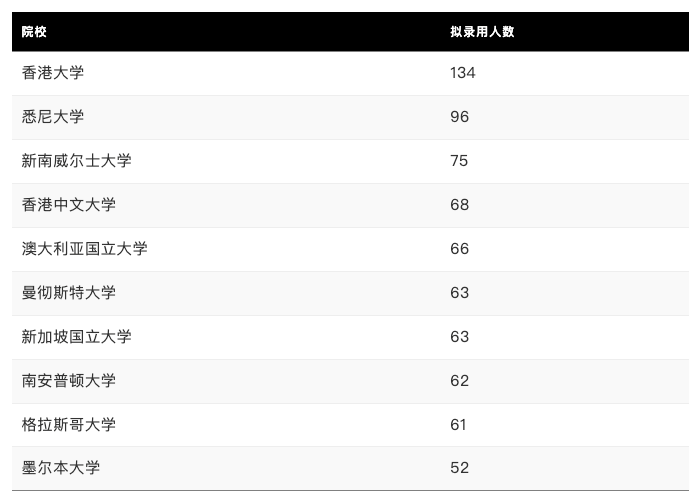Click the value 75 for 新南威尔士大学
This screenshot has width=700, height=501.
[x=459, y=161]
